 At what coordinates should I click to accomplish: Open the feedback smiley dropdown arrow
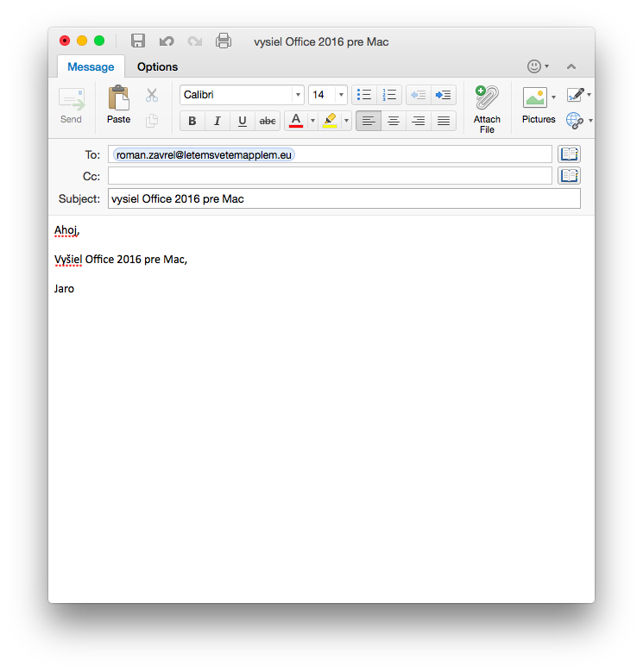pyautogui.click(x=546, y=66)
